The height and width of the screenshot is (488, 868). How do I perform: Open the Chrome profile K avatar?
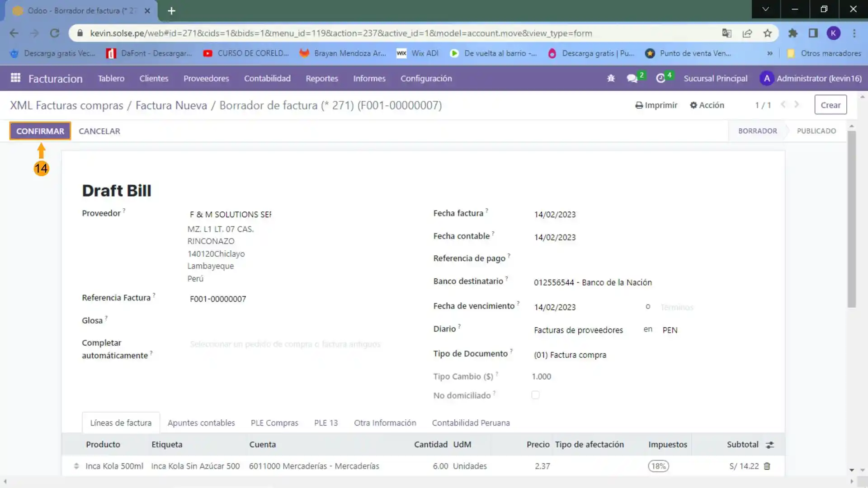[x=834, y=33]
